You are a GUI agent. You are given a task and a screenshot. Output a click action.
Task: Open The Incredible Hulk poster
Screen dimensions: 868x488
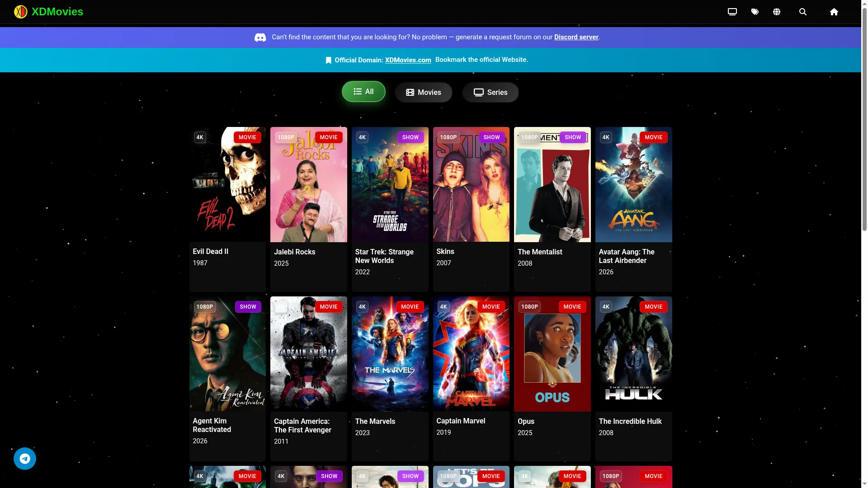pos(634,354)
